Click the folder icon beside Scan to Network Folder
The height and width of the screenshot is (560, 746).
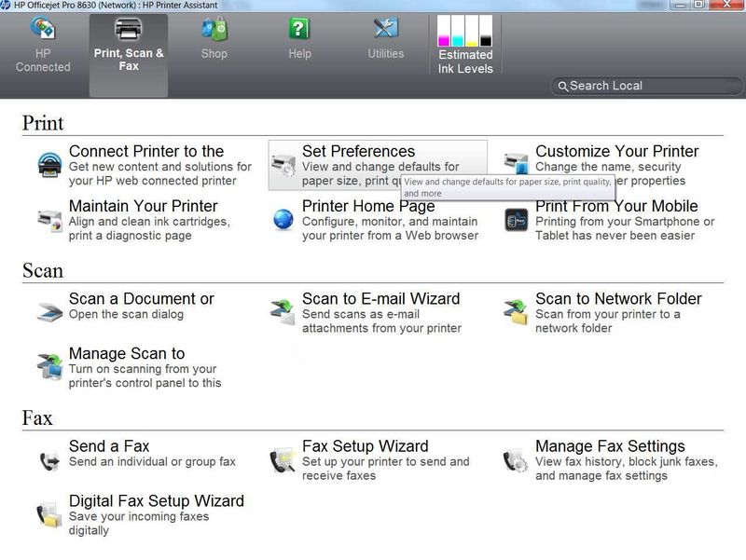coord(514,311)
